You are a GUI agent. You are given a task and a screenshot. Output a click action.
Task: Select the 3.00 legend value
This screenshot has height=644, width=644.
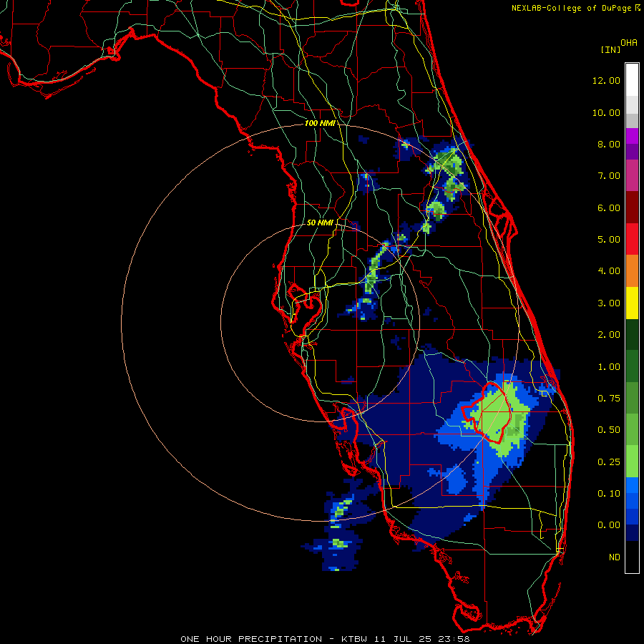609,303
